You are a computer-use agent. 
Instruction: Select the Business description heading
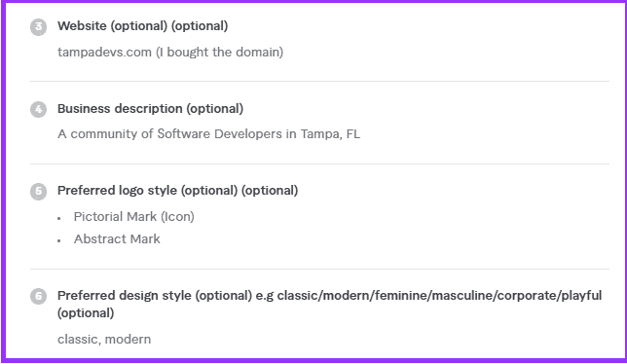[x=150, y=109]
